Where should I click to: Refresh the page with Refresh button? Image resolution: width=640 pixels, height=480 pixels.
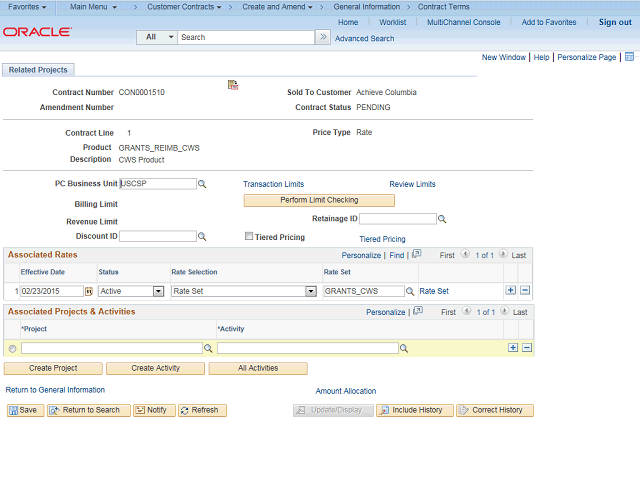[x=202, y=410]
